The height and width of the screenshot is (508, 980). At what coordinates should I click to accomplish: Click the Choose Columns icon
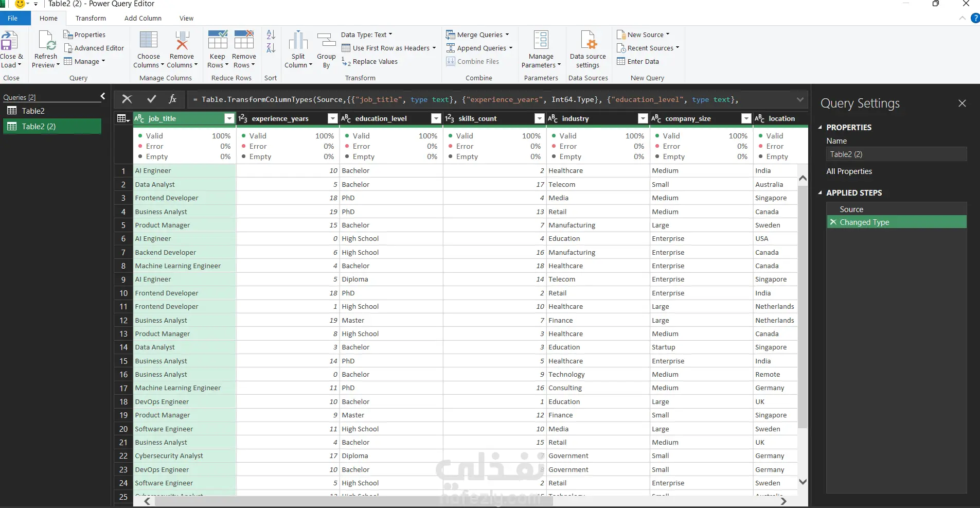click(x=149, y=41)
